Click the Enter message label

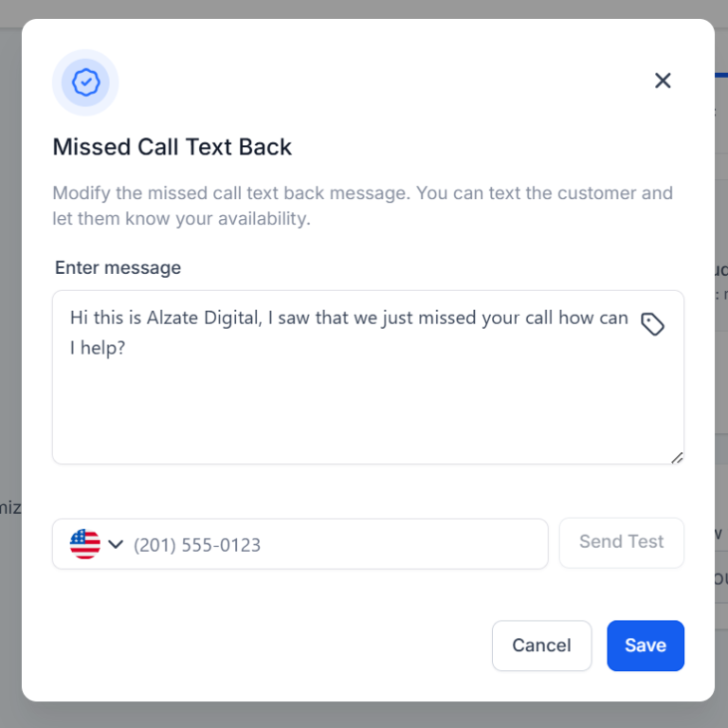118,268
